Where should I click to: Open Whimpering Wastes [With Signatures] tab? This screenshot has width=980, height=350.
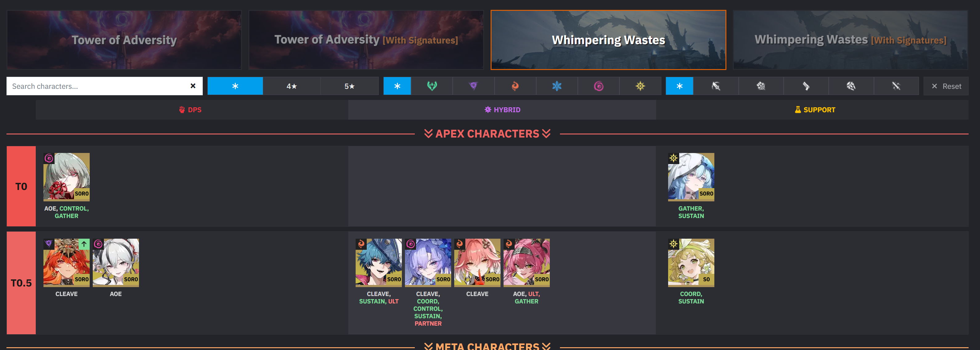click(x=850, y=40)
